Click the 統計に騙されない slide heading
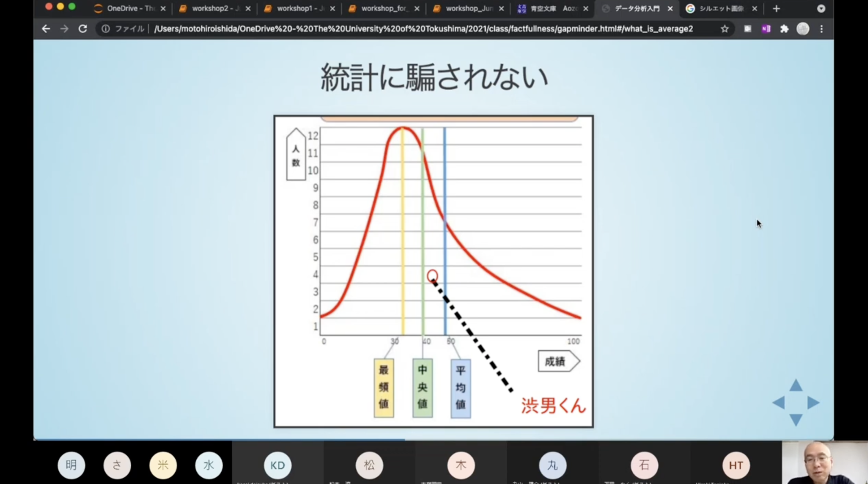 tap(434, 78)
